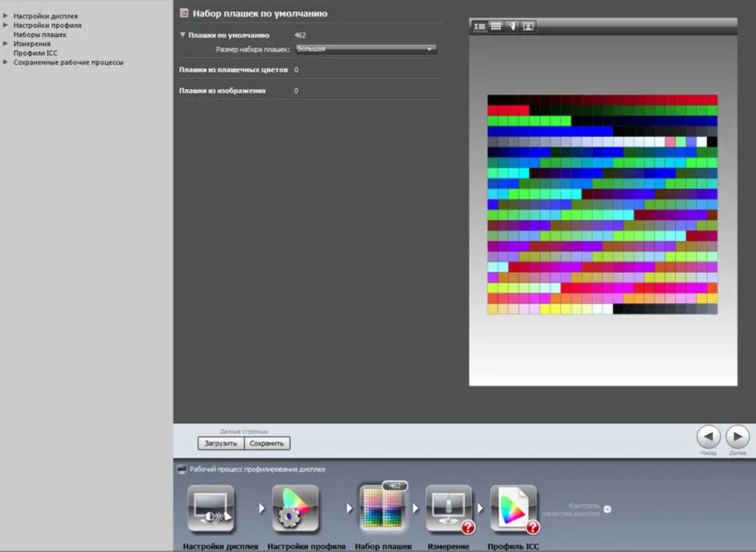Select the spot color patches view icon
This screenshot has width=756, height=552.
coord(512,26)
